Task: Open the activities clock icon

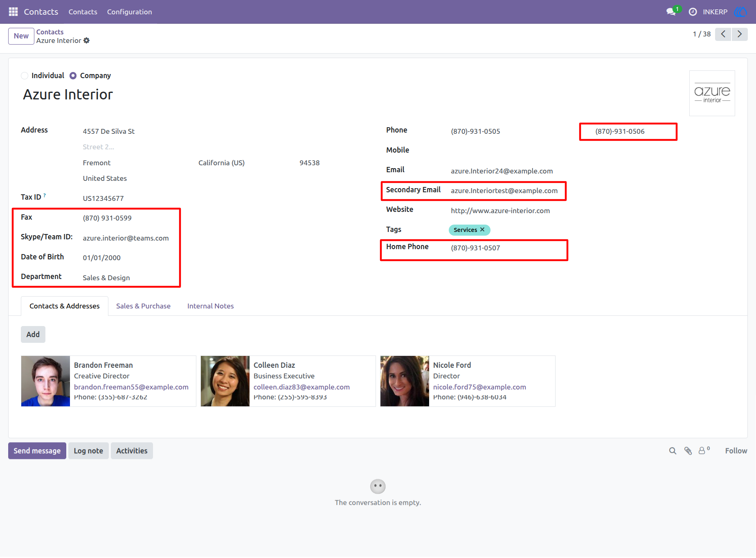Action: 693,12
